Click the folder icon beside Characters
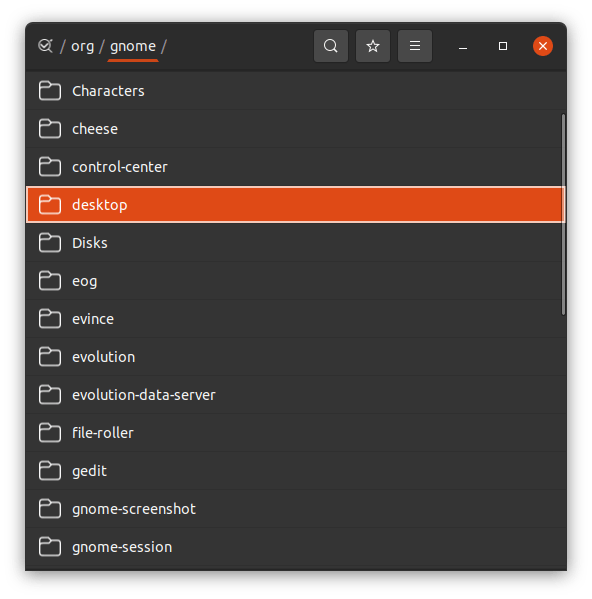 [50, 91]
